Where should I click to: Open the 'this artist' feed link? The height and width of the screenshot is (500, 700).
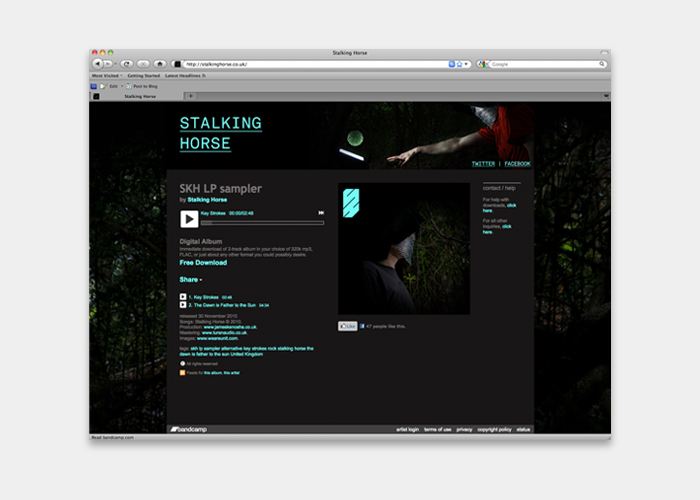pyautogui.click(x=231, y=373)
